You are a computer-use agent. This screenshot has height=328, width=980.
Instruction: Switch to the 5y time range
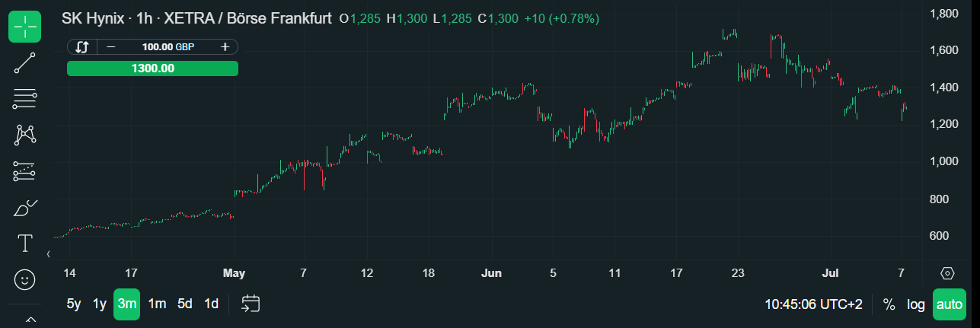pyautogui.click(x=74, y=304)
